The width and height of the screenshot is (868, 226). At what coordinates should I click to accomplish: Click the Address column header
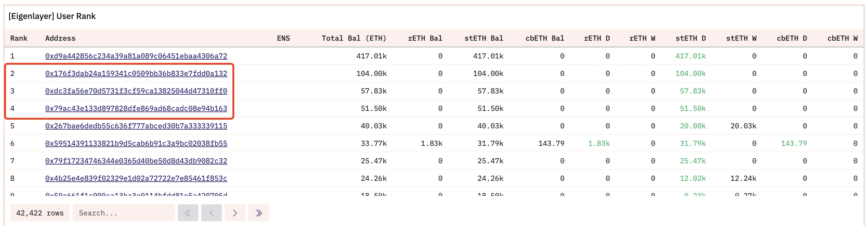(x=60, y=39)
